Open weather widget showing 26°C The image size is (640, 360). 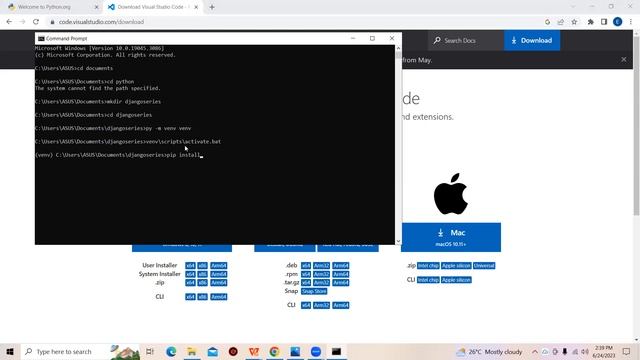point(489,352)
